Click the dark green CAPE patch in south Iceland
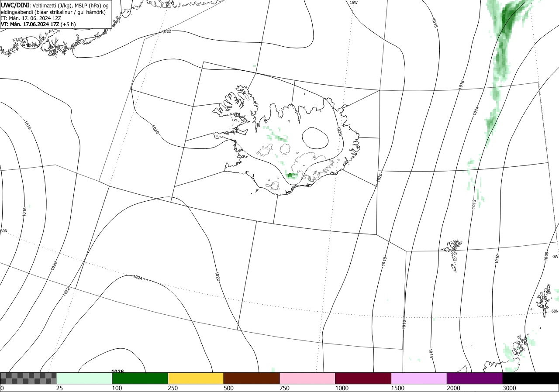The height and width of the screenshot is (392, 559). pyautogui.click(x=291, y=175)
